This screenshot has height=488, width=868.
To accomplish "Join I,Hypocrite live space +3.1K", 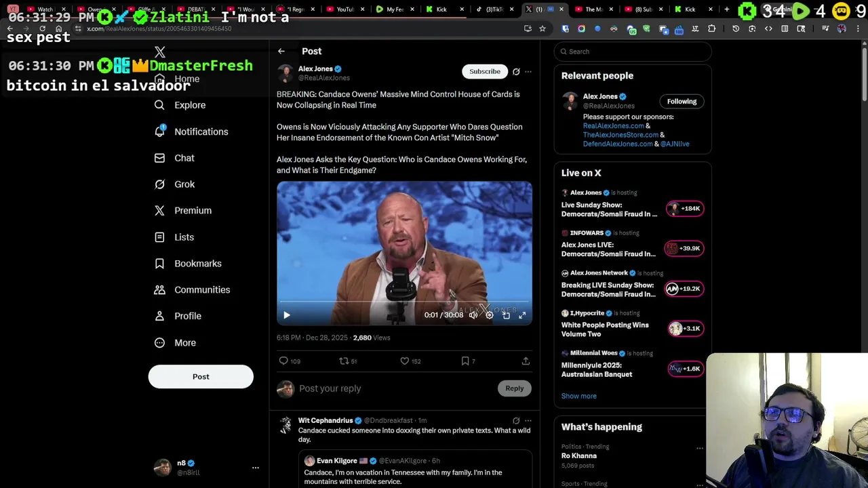I will [685, 329].
